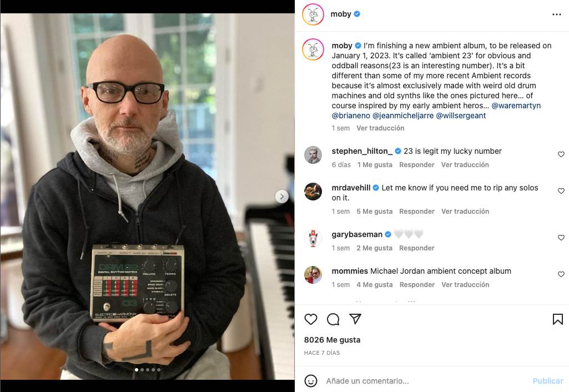Viewport: 569px width, 392px height.
Task: Like the mommies comment heart
Action: (561, 274)
